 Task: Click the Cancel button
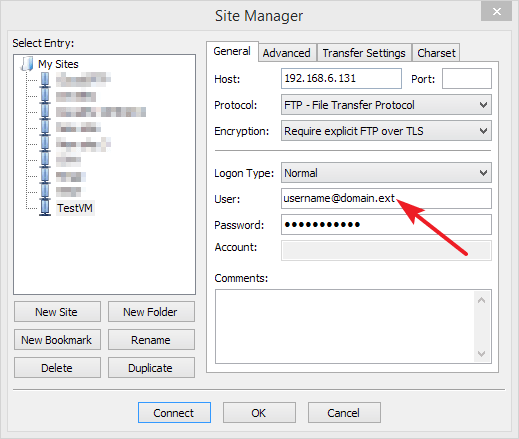tap(344, 413)
